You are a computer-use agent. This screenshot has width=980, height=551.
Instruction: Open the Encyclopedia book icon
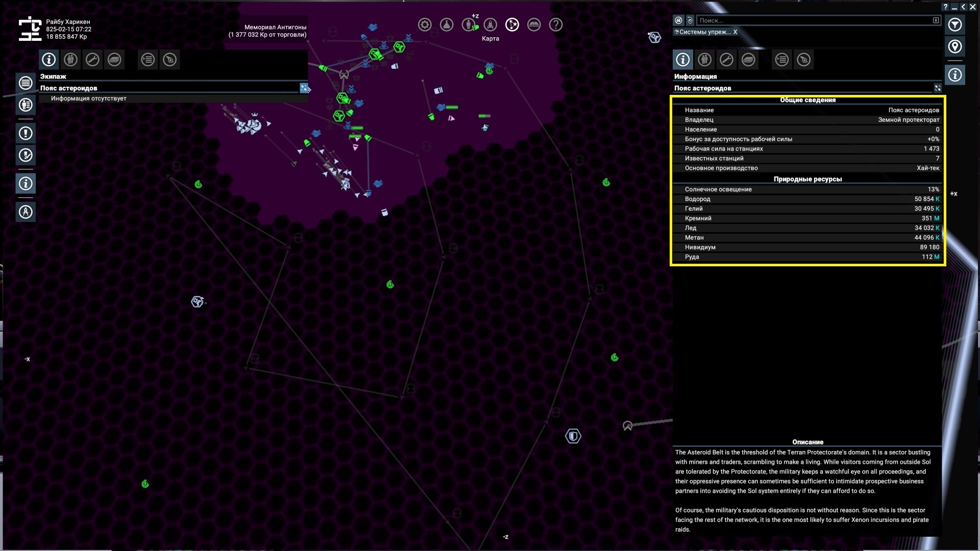[x=534, y=24]
